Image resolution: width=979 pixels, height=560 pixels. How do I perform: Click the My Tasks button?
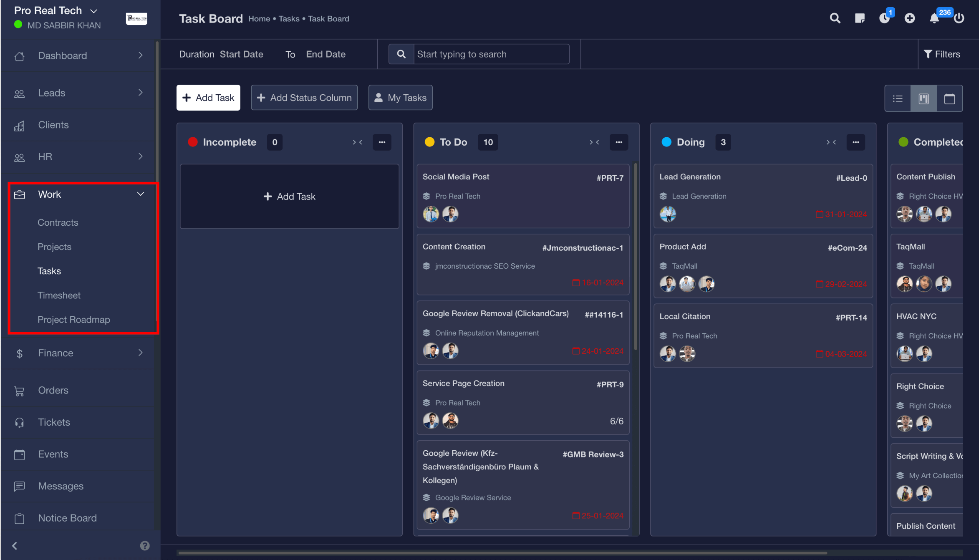coord(400,98)
